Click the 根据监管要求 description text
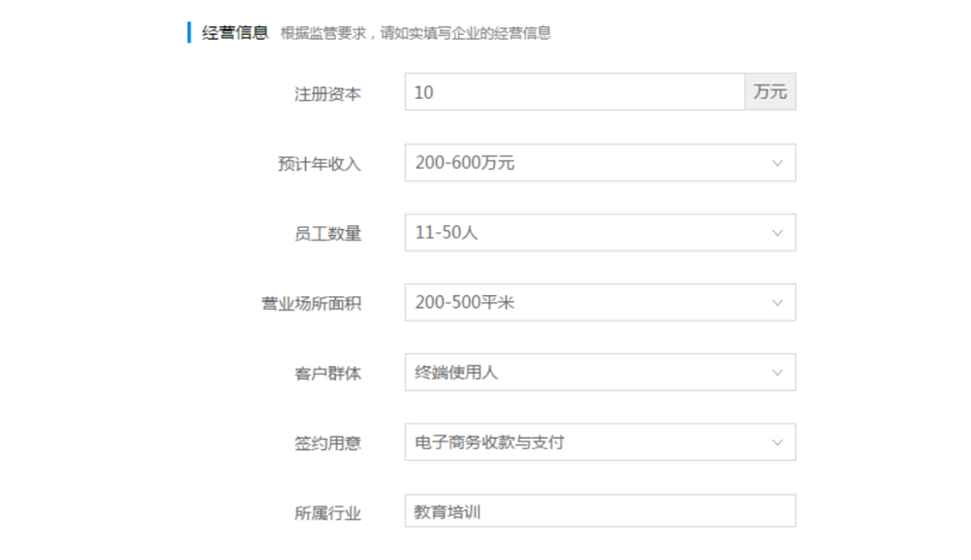This screenshot has height=560, width=971. pos(416,33)
